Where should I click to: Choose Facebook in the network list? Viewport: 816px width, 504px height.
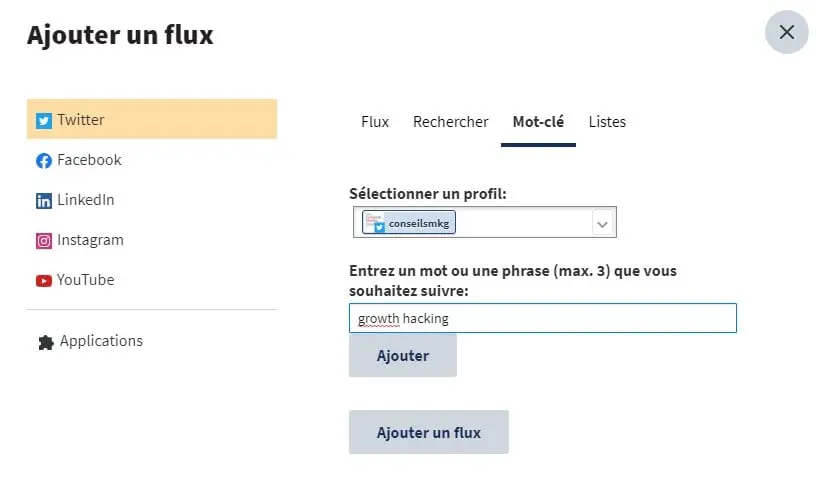pyautogui.click(x=152, y=160)
